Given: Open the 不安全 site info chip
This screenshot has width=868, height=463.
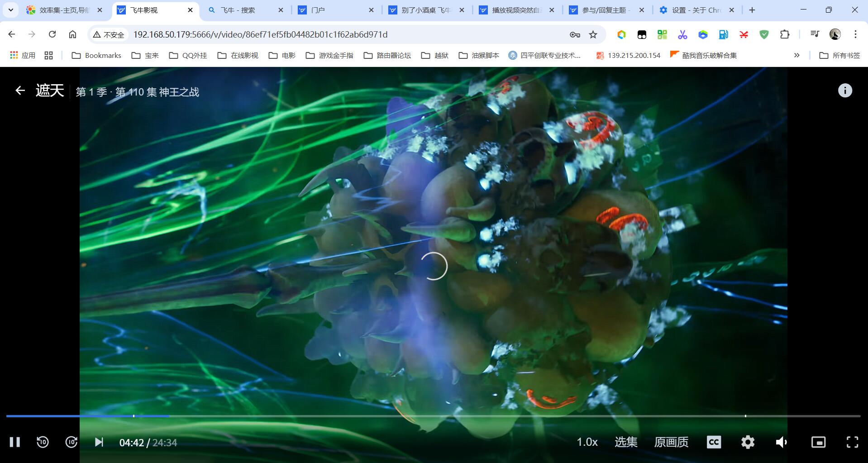Looking at the screenshot, I should 109,34.
